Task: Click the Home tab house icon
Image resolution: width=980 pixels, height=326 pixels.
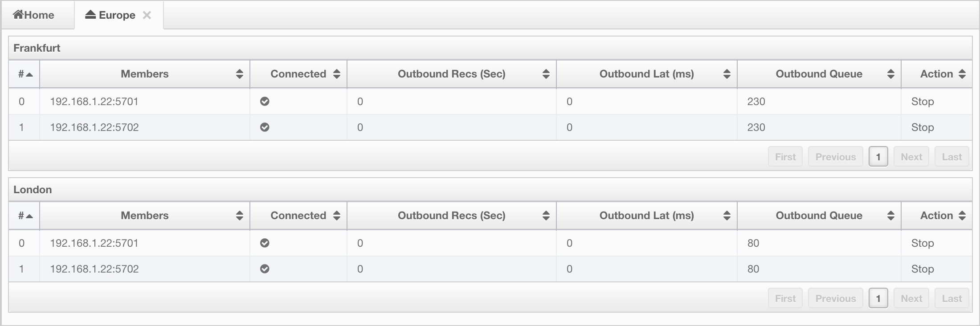Action: pos(18,15)
